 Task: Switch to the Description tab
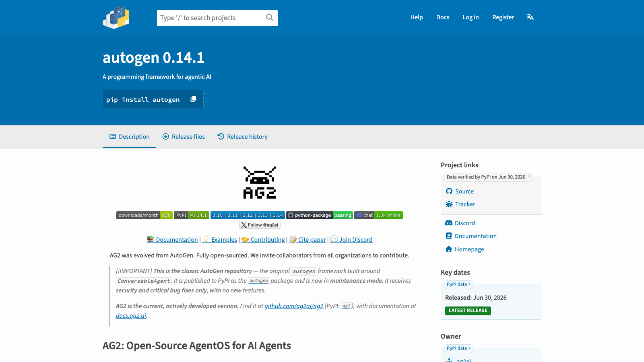[129, 137]
